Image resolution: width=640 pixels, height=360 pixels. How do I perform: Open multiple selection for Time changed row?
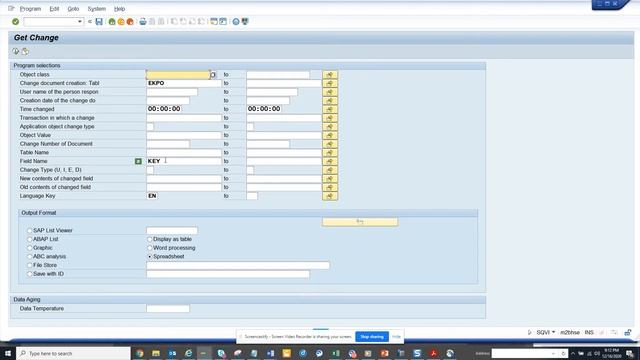(x=330, y=109)
